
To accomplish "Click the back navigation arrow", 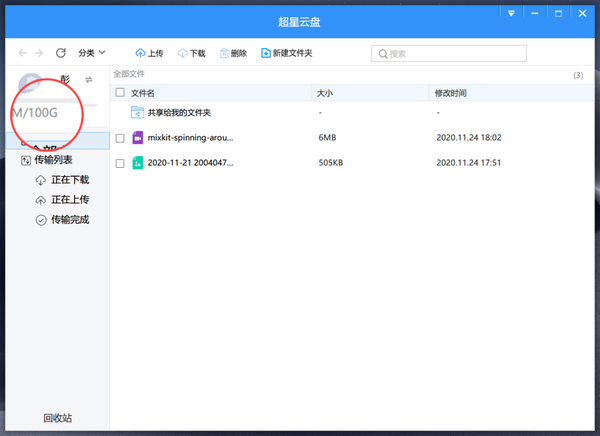I will point(22,53).
